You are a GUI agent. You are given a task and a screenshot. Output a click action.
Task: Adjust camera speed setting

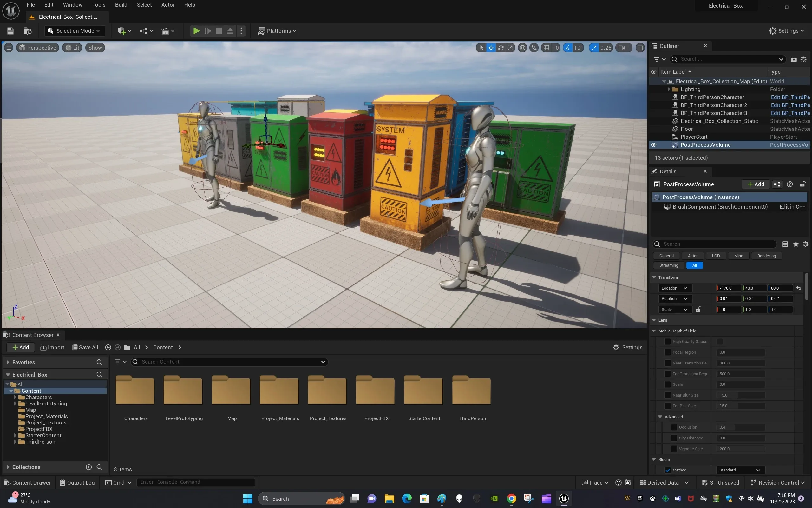[624, 48]
